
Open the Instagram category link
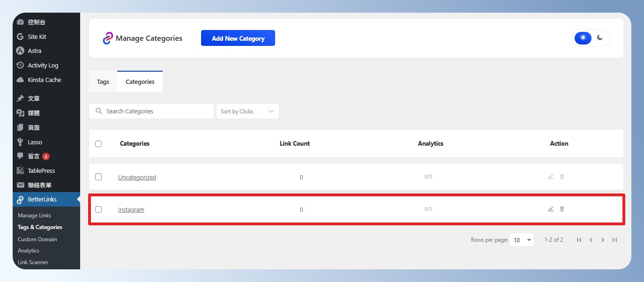(131, 210)
